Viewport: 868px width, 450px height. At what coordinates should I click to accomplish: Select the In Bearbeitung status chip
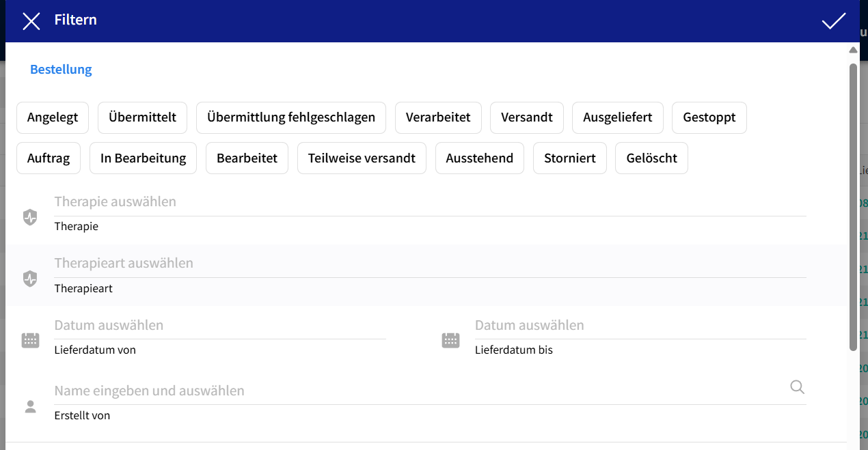[x=143, y=158]
